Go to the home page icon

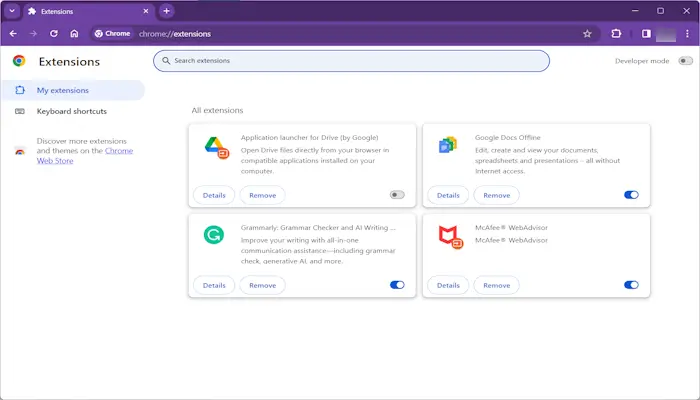(x=74, y=33)
